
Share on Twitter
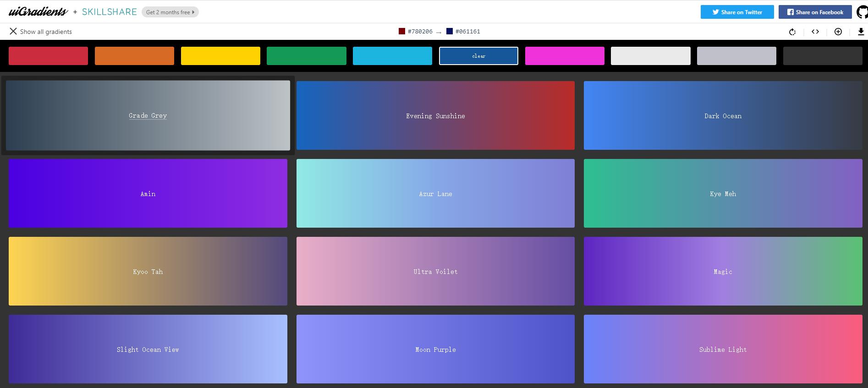737,12
